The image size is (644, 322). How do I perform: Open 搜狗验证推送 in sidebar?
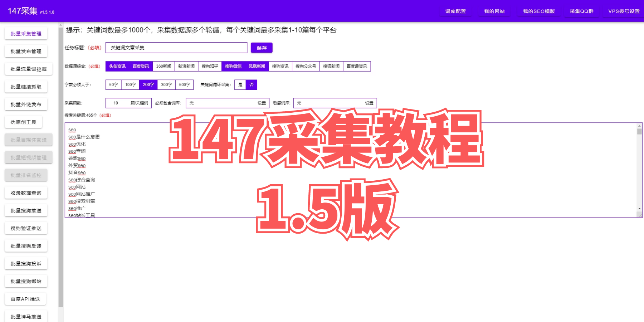tap(26, 228)
